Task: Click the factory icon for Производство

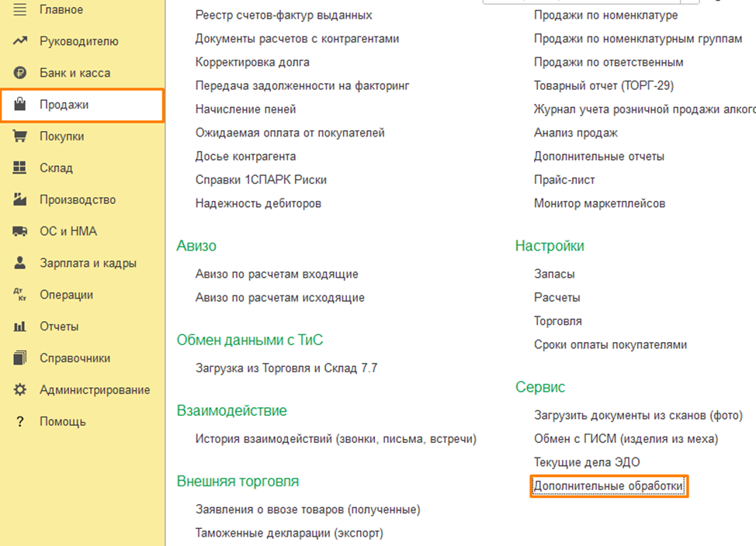Action: pyautogui.click(x=20, y=200)
